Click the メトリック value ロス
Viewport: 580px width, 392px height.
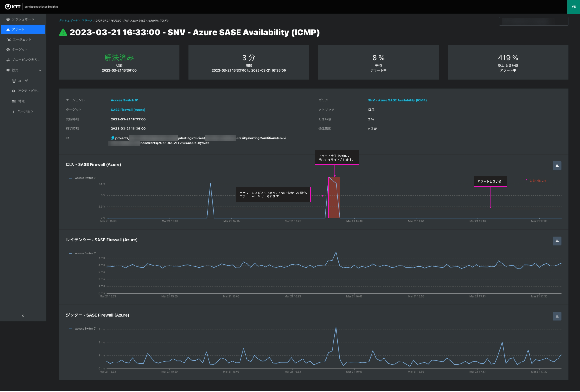[371, 110]
